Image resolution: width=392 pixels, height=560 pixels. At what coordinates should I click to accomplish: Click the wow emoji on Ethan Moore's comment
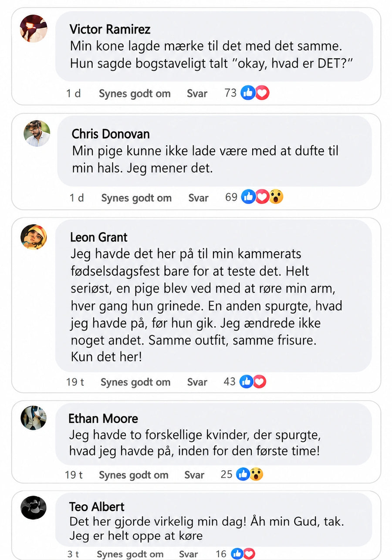tap(257, 474)
